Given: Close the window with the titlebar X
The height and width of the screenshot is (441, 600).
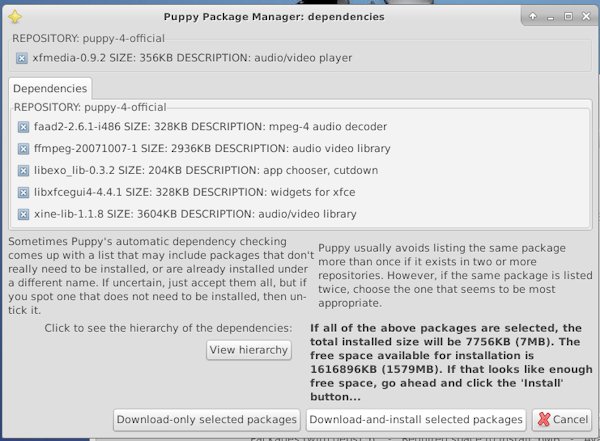Looking at the screenshot, I should [x=586, y=16].
